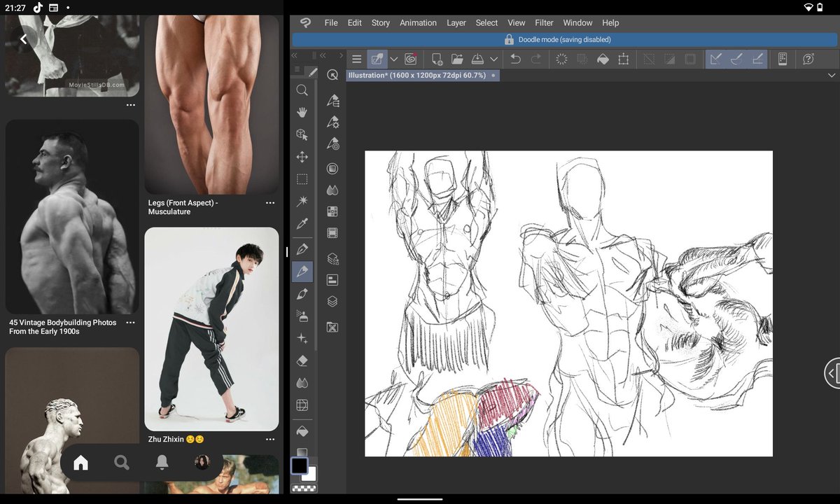Screen dimensions: 840x504
Task: Open the Quick Access palette icon
Action: click(332, 76)
